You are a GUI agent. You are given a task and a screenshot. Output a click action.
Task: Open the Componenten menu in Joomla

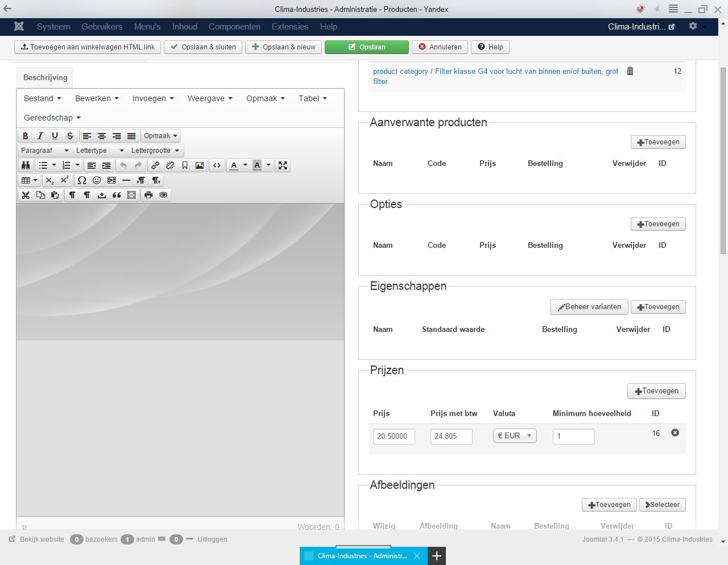click(x=234, y=27)
